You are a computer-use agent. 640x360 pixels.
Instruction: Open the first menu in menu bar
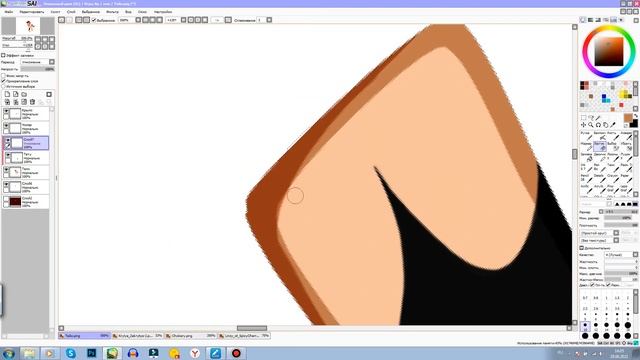click(8, 12)
